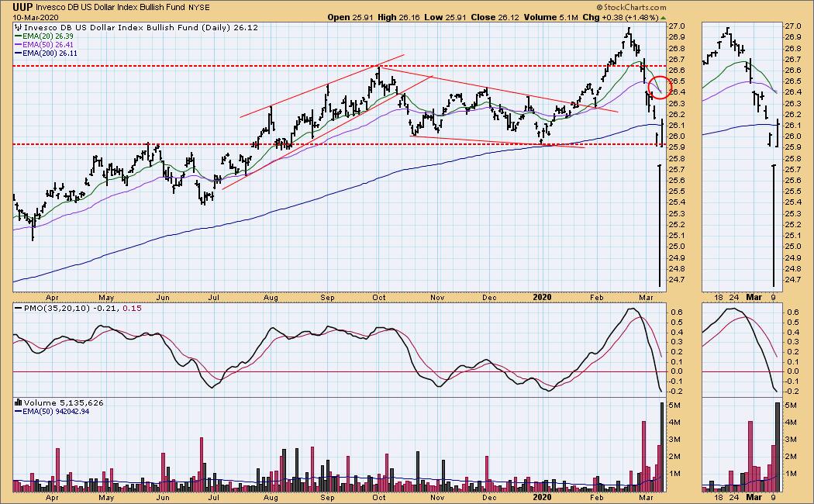Screen dimensions: 814x504
Task: Click the UUP ticker symbol in the header
Action: pyautogui.click(x=22, y=7)
